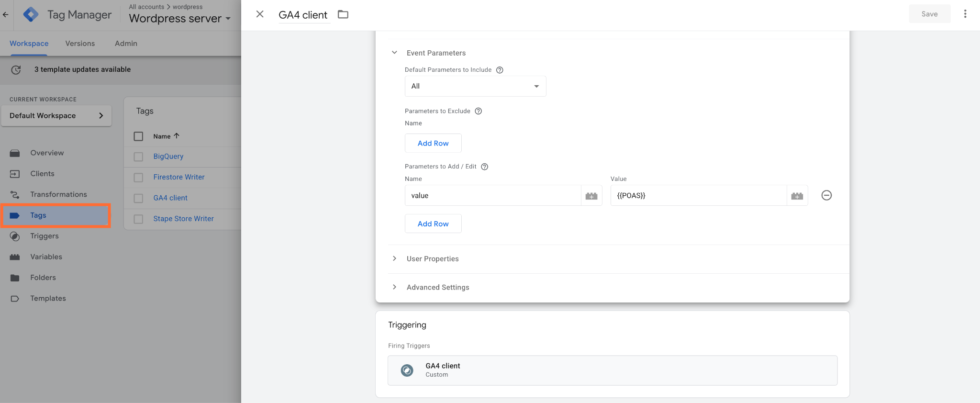Screen dimensions: 980x403
Task: Click the Triggers sidebar icon
Action: click(x=15, y=236)
